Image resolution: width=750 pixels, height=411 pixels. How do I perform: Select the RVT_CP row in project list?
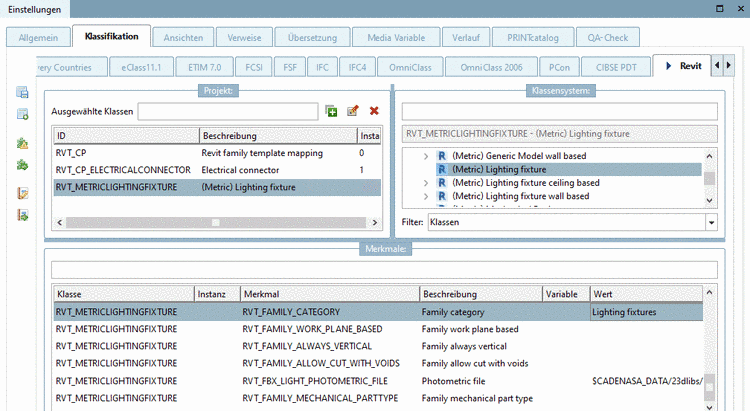(x=217, y=153)
